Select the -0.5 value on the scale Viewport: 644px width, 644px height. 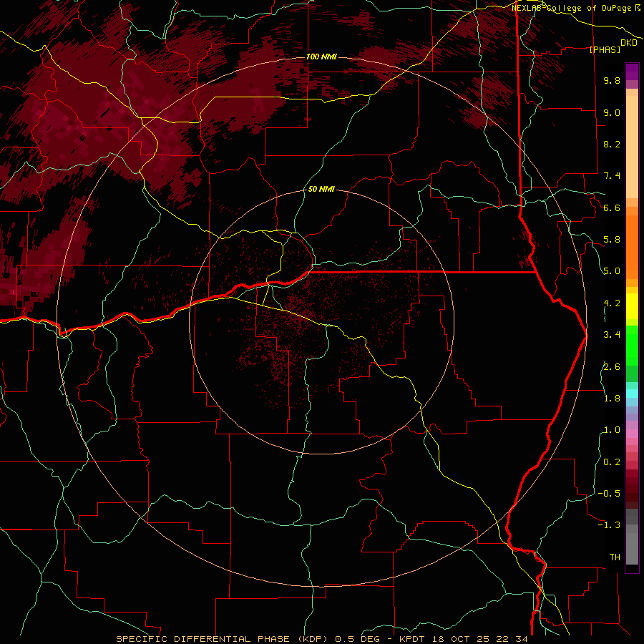[x=609, y=494]
